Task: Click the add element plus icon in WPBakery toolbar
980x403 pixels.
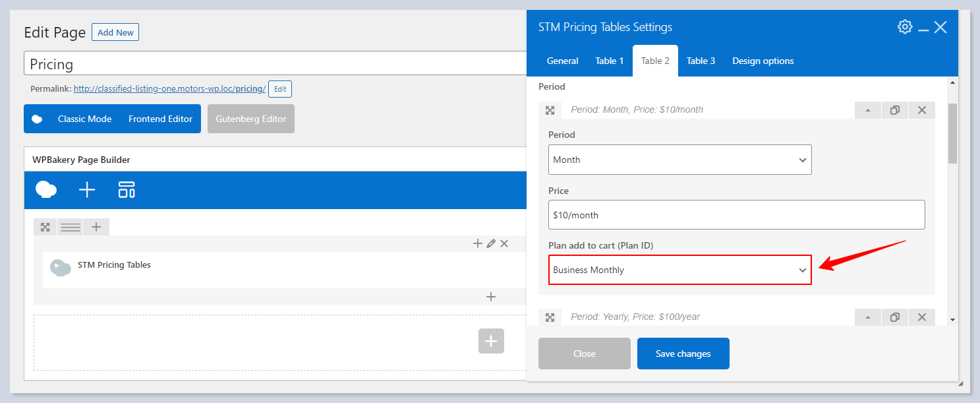Action: pyautogui.click(x=87, y=190)
